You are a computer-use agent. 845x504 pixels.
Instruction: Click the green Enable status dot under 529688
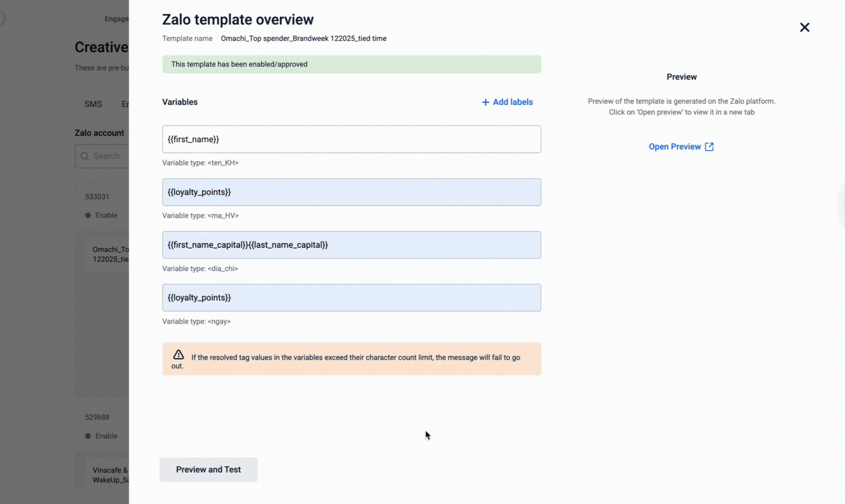[x=88, y=436]
